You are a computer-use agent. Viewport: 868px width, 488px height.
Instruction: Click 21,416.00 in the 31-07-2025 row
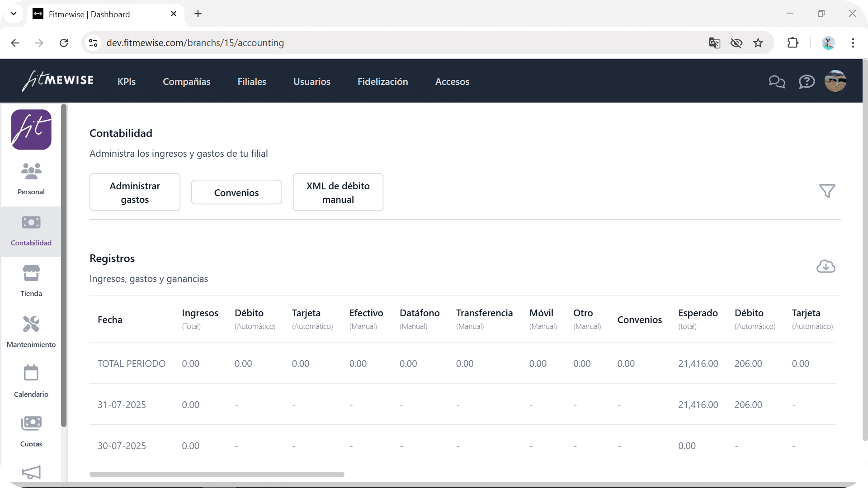click(x=698, y=405)
